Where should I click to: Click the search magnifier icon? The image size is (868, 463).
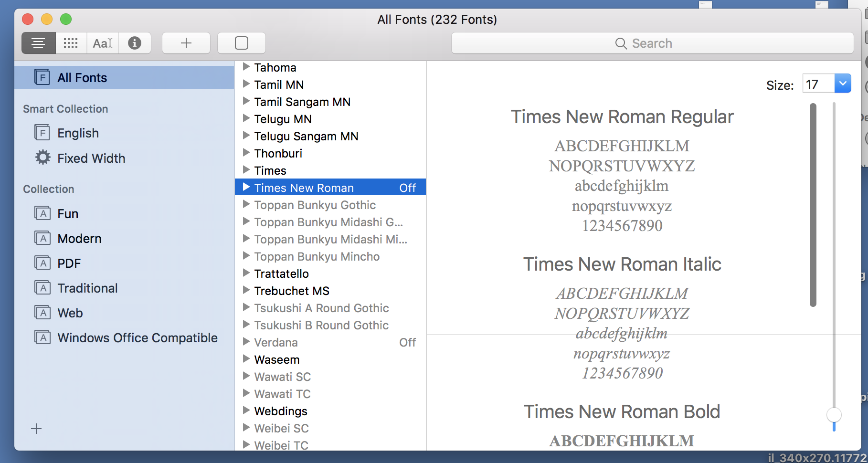[x=621, y=43]
